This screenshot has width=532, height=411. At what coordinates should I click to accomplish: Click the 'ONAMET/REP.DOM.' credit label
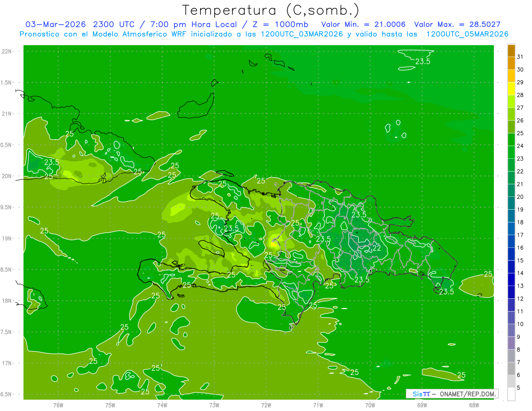(467, 394)
